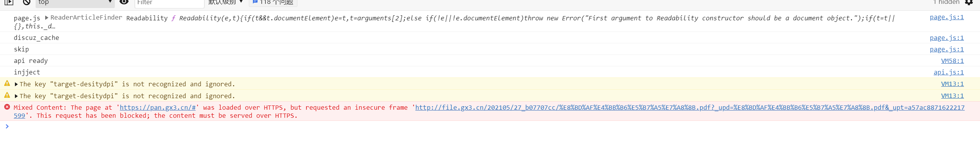Focus the Filter input field
Viewport: 980px width, 168px height.
170,2
